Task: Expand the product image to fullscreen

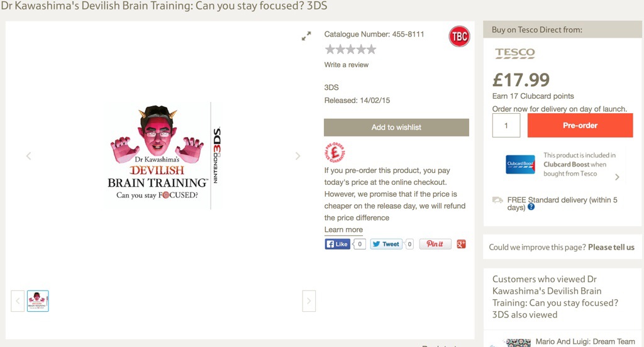Action: [x=306, y=36]
